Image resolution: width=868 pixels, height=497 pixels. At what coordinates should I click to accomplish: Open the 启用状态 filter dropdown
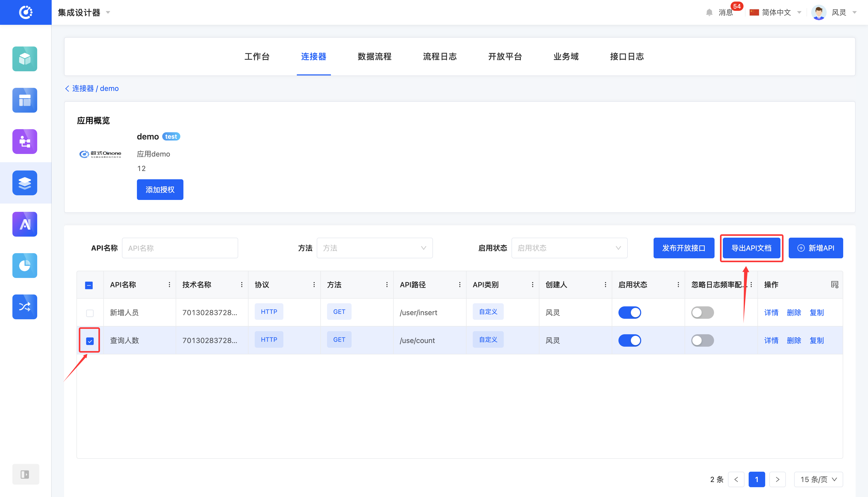click(569, 248)
